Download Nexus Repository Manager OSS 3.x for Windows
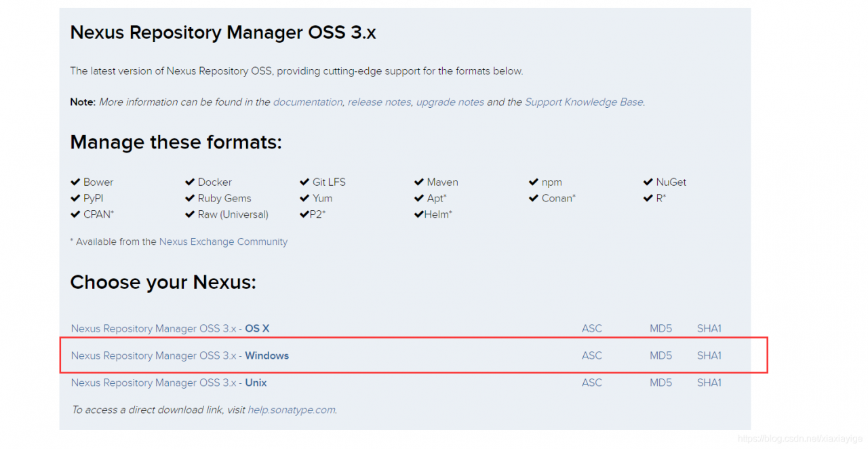868x449 pixels. tap(180, 355)
